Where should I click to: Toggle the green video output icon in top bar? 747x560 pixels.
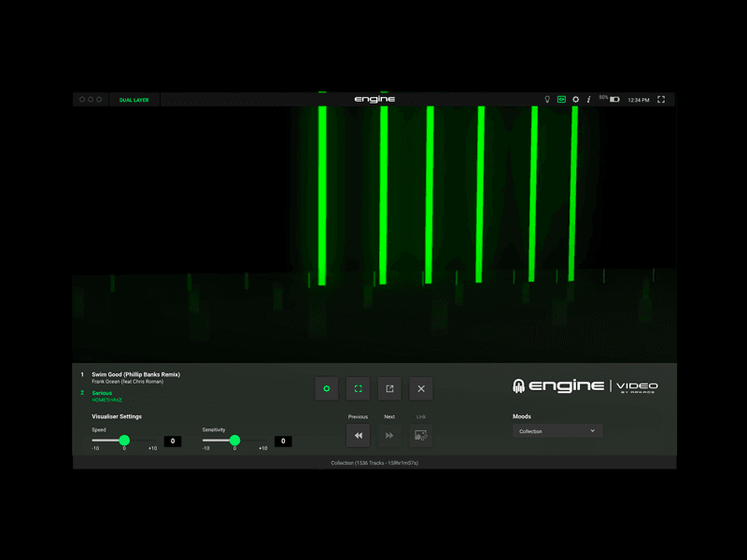point(560,99)
